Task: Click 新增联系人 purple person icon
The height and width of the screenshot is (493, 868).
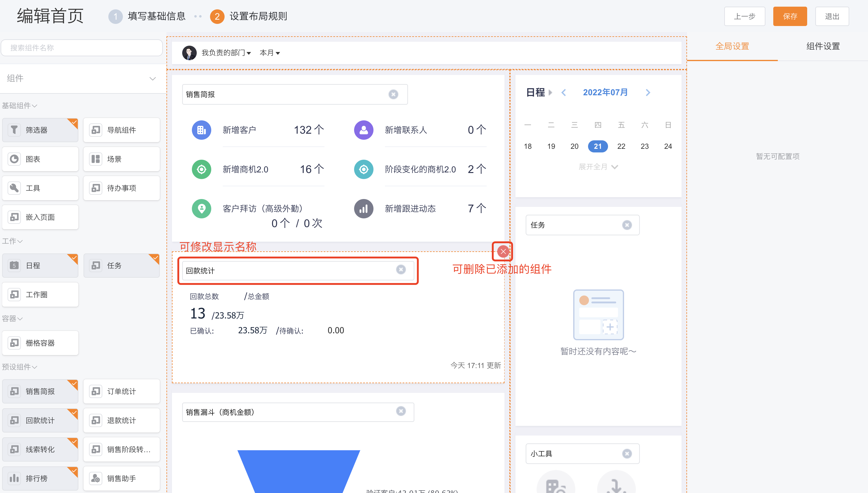Action: pos(363,130)
